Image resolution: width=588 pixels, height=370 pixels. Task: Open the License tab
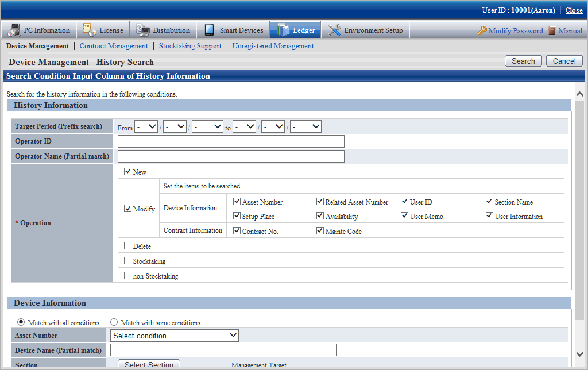(x=103, y=30)
